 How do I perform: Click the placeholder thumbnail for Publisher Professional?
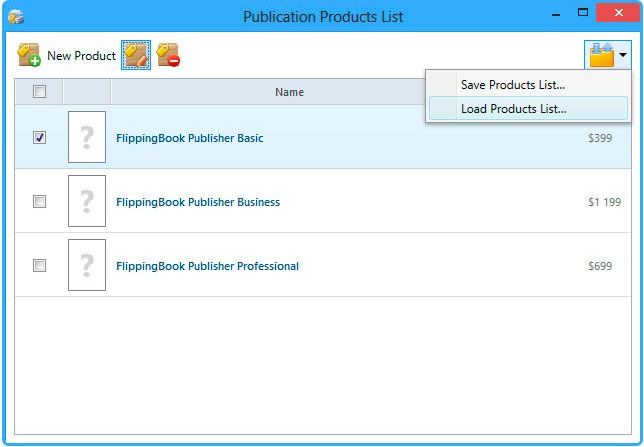[87, 266]
